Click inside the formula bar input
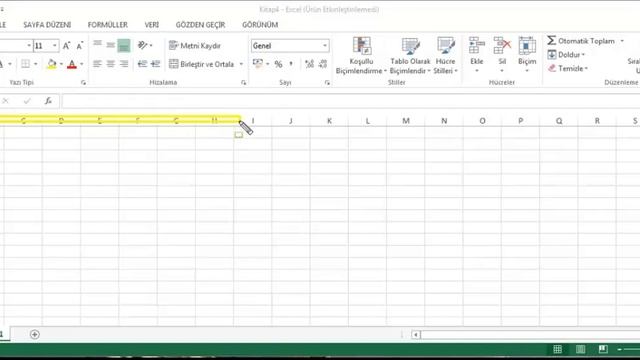Image resolution: width=640 pixels, height=360 pixels. click(x=351, y=101)
